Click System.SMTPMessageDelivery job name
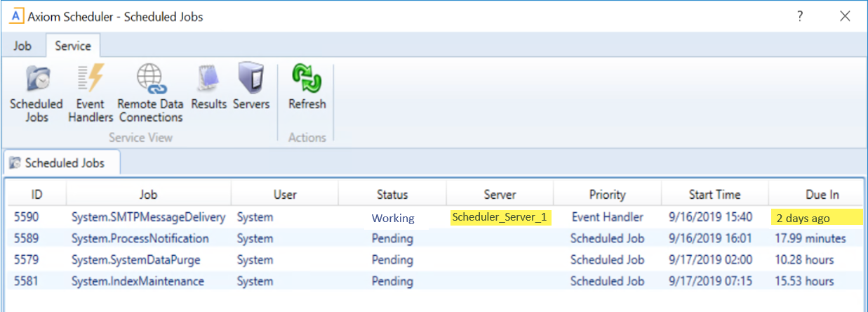Screen dimensions: 868x312 coord(149,217)
